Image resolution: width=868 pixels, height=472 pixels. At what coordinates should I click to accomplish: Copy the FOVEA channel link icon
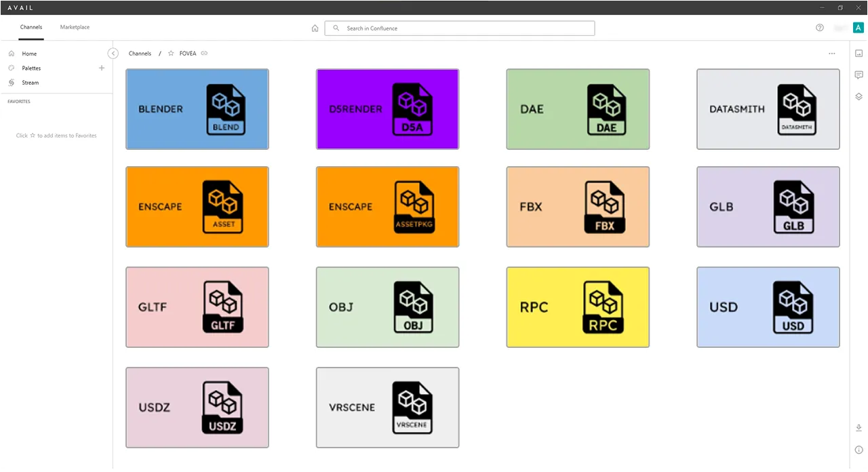tap(204, 54)
